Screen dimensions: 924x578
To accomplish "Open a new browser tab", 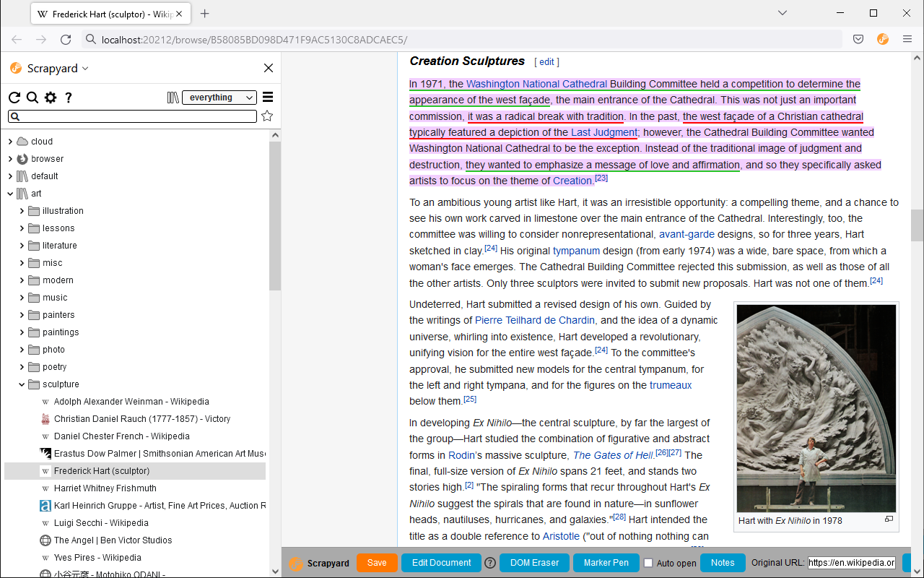I will click(x=205, y=14).
